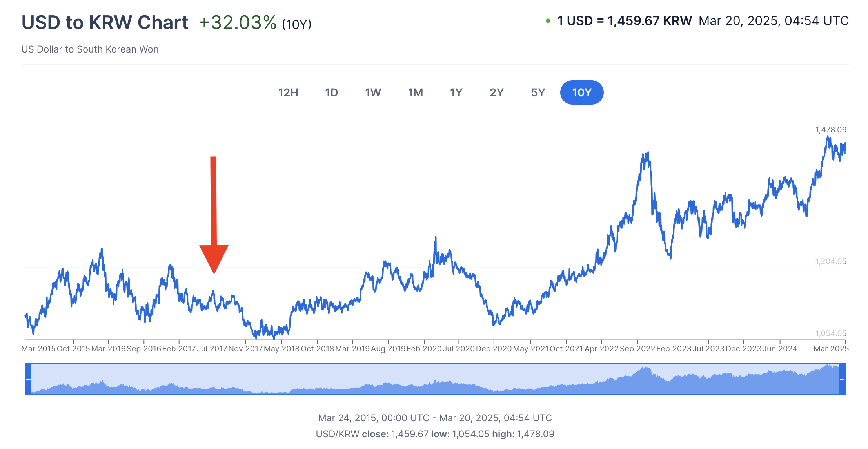The image size is (868, 449).
Task: Switch to the 1W chart view
Action: click(x=373, y=92)
